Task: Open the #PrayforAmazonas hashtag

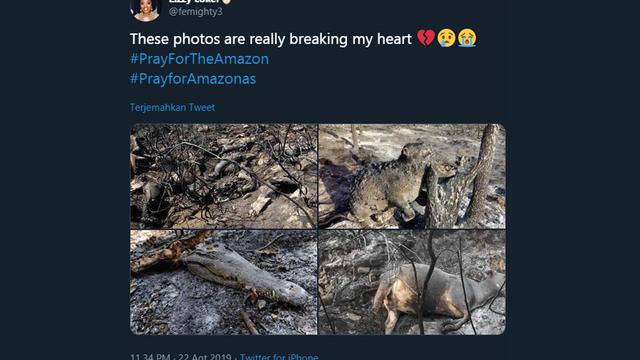Action: pyautogui.click(x=193, y=79)
